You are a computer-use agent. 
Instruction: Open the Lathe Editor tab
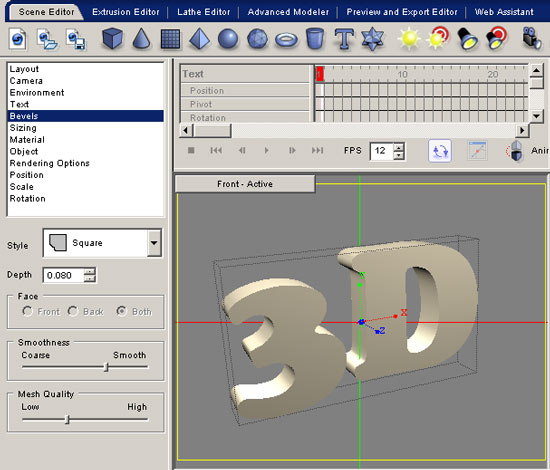pyautogui.click(x=203, y=12)
